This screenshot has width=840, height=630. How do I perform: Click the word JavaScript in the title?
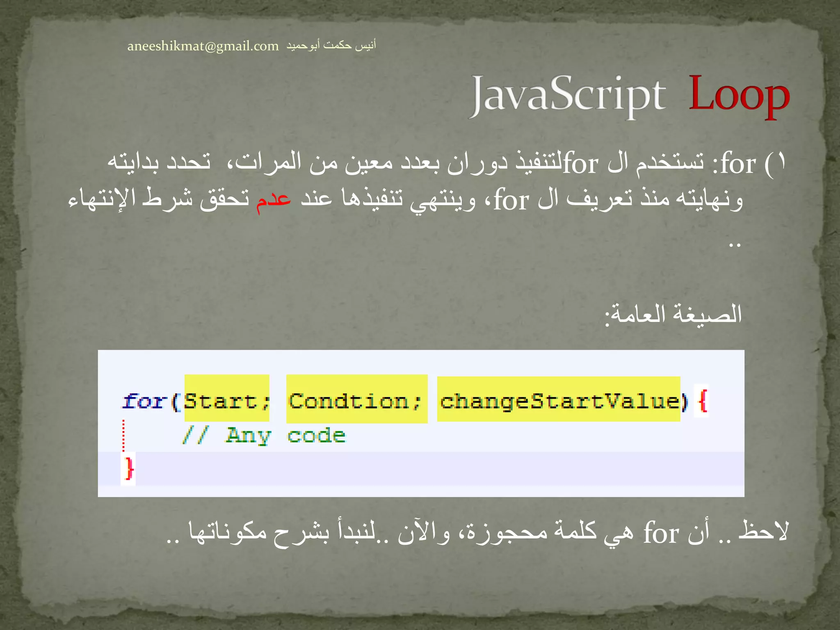[568, 96]
